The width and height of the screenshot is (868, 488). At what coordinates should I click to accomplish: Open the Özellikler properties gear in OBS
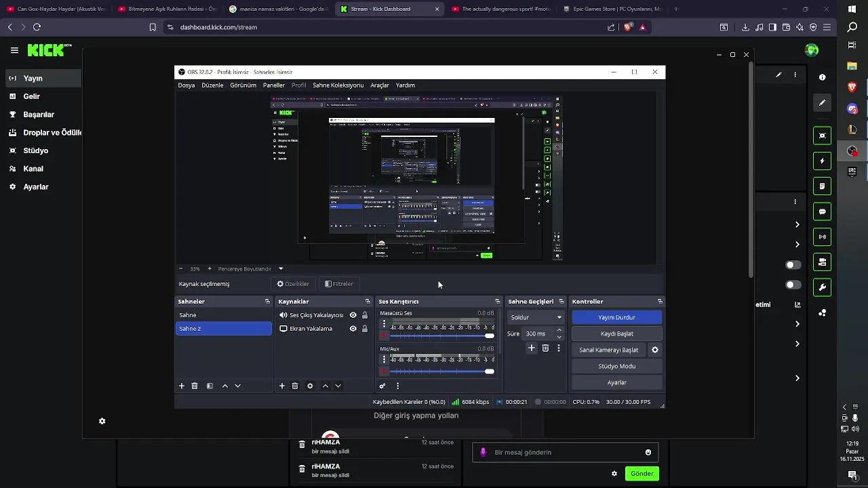(x=293, y=284)
